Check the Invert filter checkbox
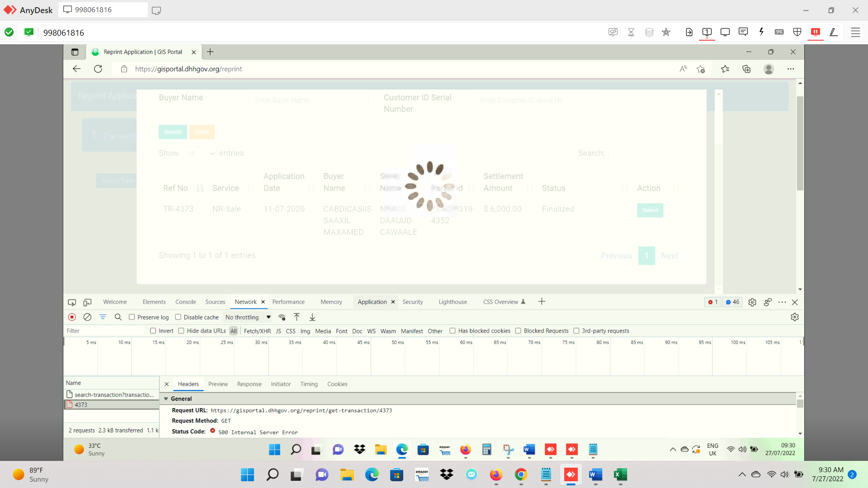Viewport: 868px width, 488px height. point(153,331)
